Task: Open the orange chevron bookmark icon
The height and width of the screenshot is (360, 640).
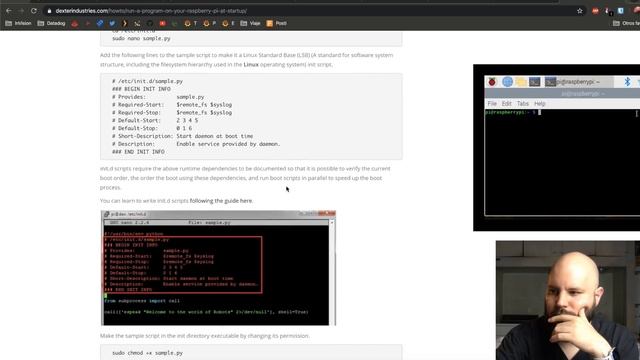Action: click(125, 23)
